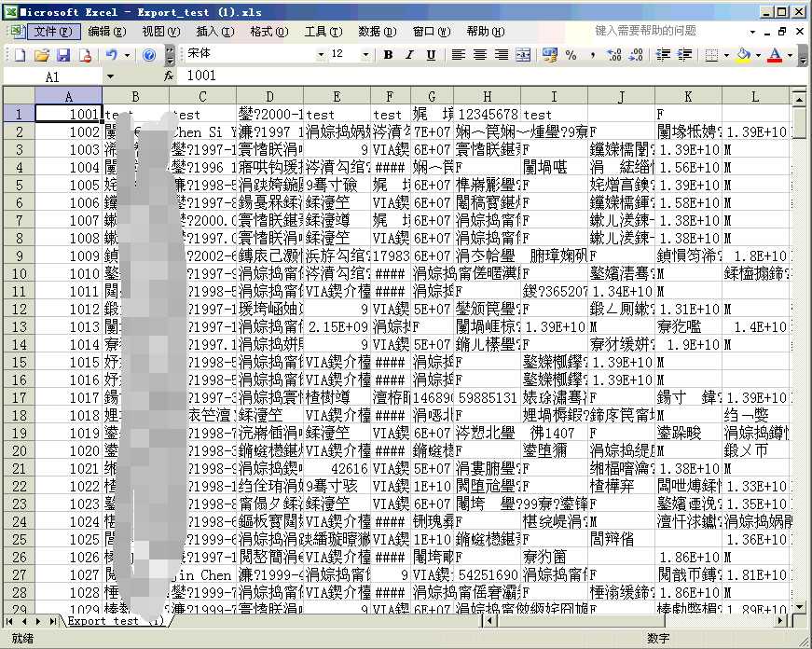Click in the Name Box showing A1
The height and width of the screenshot is (649, 812).
tap(53, 76)
